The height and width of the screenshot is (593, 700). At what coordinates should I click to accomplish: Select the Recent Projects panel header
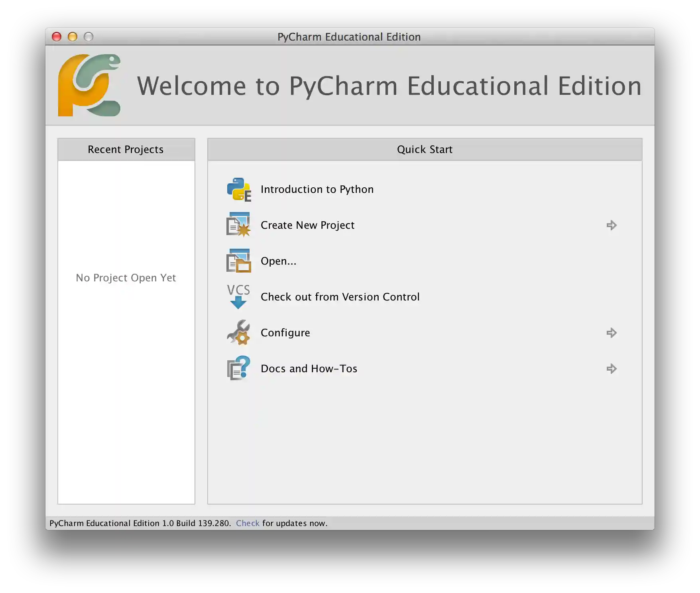tap(126, 149)
